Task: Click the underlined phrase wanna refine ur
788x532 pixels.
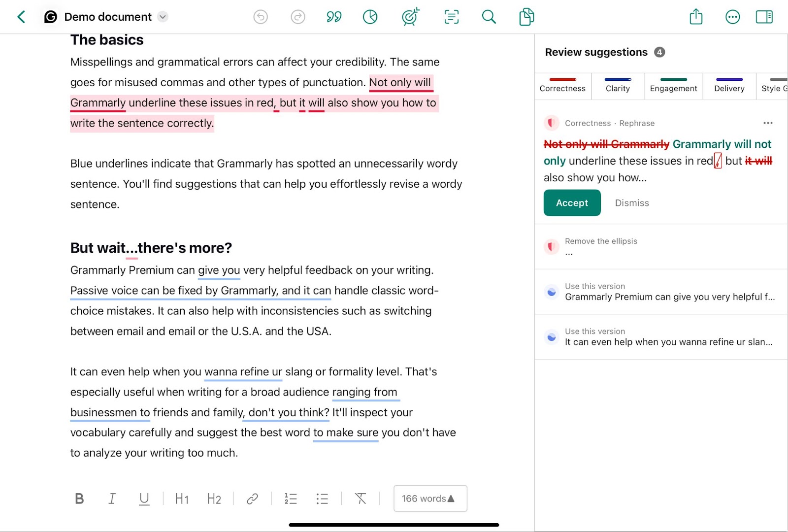Action: (243, 372)
